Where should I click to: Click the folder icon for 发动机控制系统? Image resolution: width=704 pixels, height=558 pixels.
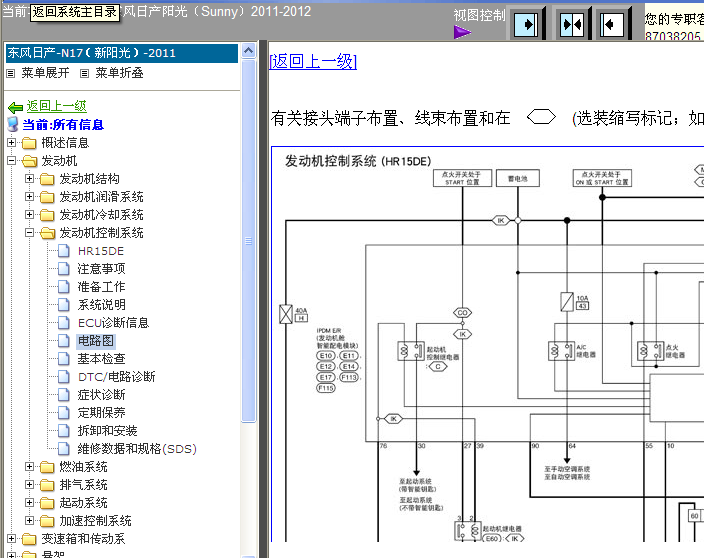click(x=47, y=233)
